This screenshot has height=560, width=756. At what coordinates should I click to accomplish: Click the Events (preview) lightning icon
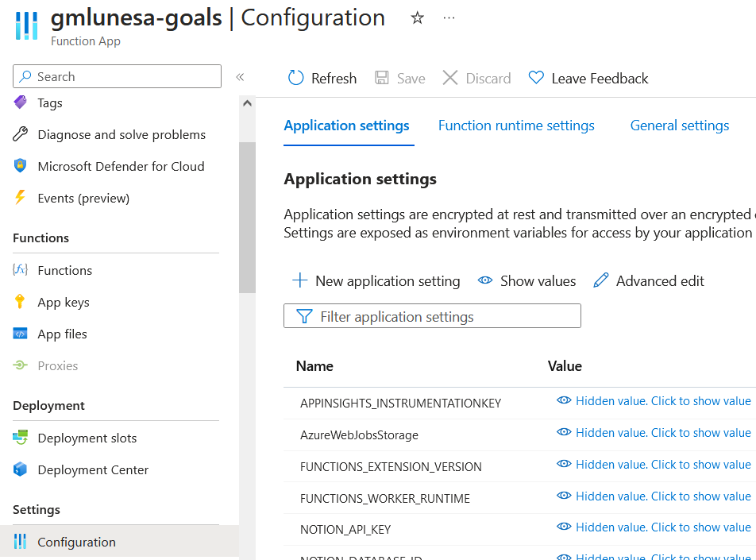point(21,198)
